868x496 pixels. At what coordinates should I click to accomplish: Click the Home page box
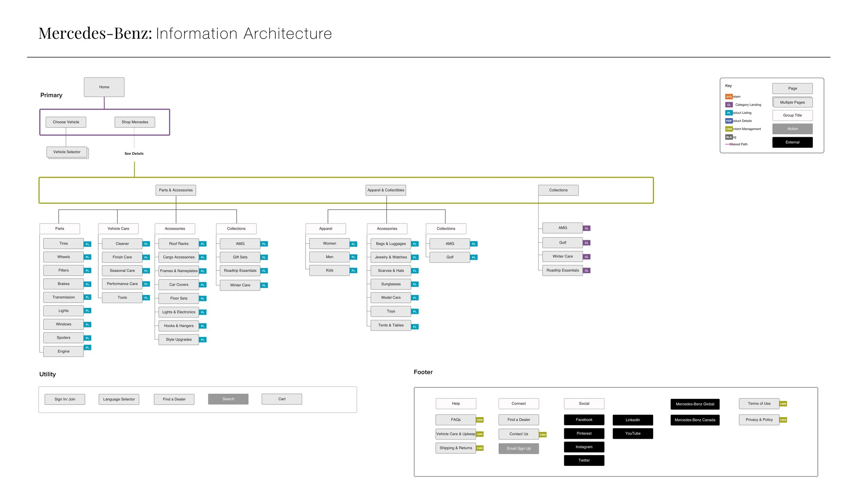[104, 87]
